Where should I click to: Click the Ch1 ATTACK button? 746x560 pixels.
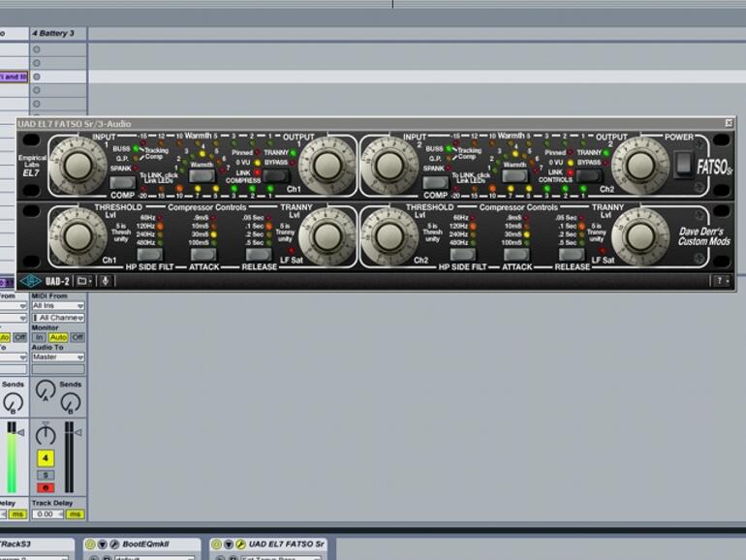[x=203, y=255]
